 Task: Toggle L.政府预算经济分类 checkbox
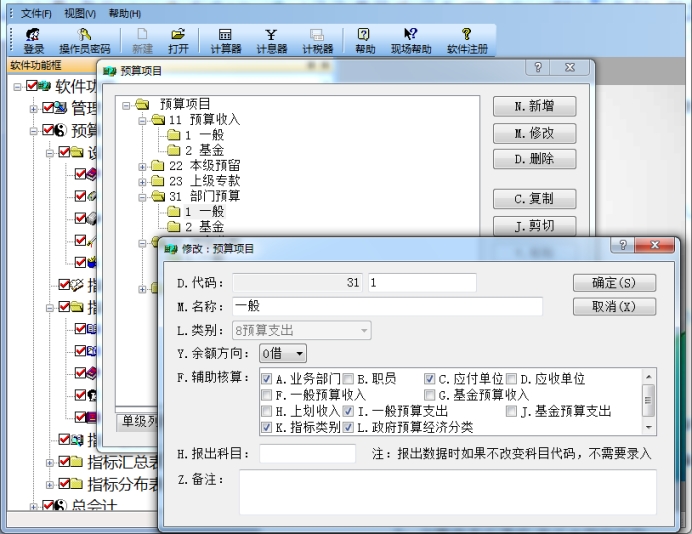tap(348, 427)
